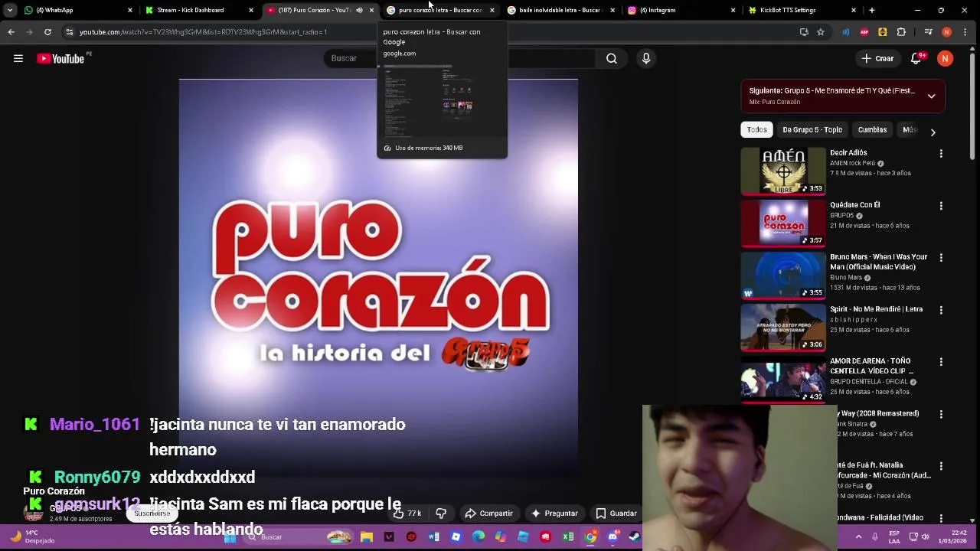Click the address bar URL
This screenshot has width=980, height=551.
(x=203, y=32)
